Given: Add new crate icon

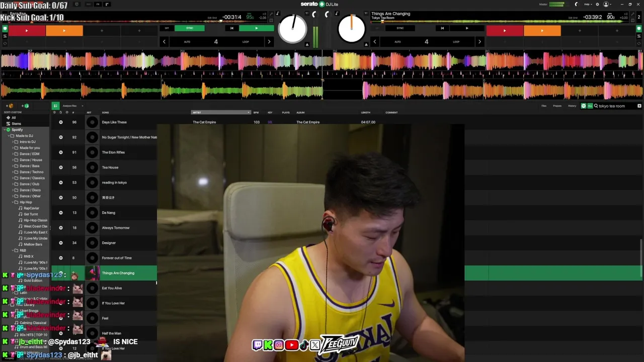Looking at the screenshot, I should tap(11, 106).
